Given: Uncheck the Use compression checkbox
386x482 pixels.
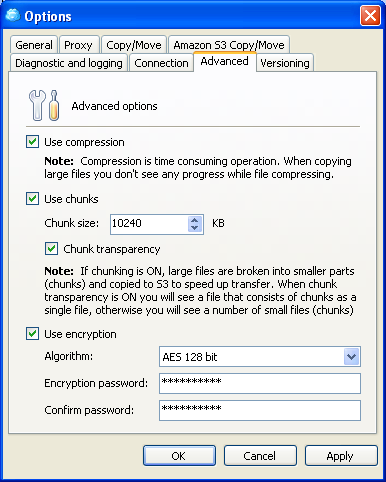Looking at the screenshot, I should [x=32, y=142].
